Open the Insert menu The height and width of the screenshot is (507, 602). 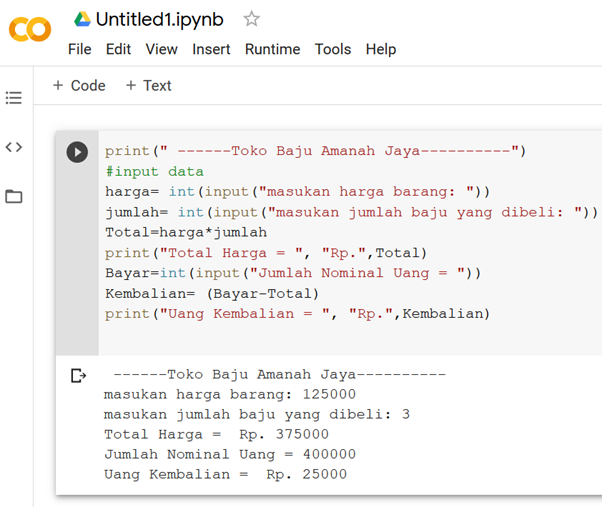[211, 49]
